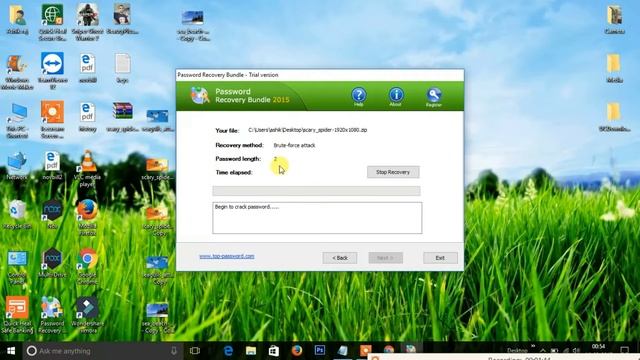The image size is (640, 360).
Task: Select the user profile folder icon
Action: [17, 20]
